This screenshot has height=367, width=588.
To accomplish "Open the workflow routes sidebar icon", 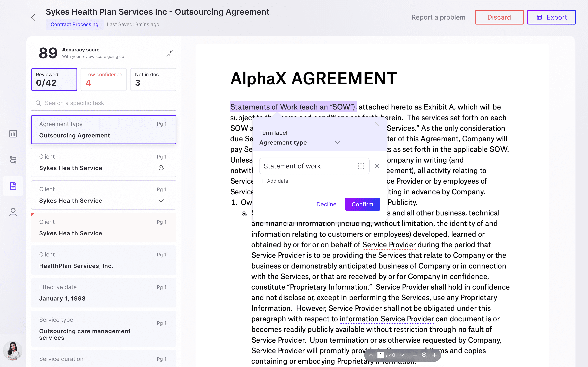I will [13, 160].
